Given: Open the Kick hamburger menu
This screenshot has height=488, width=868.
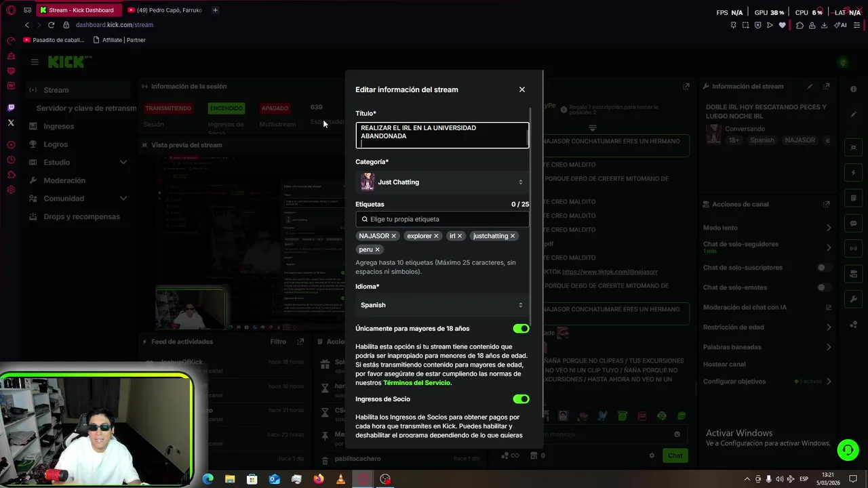Looking at the screenshot, I should 35,62.
